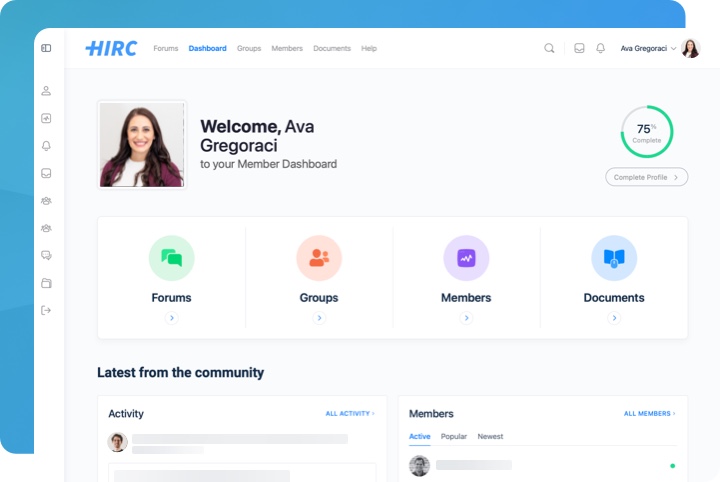Image resolution: width=720 pixels, height=482 pixels.
Task: Click the arrow under Members card
Action: pyautogui.click(x=466, y=318)
